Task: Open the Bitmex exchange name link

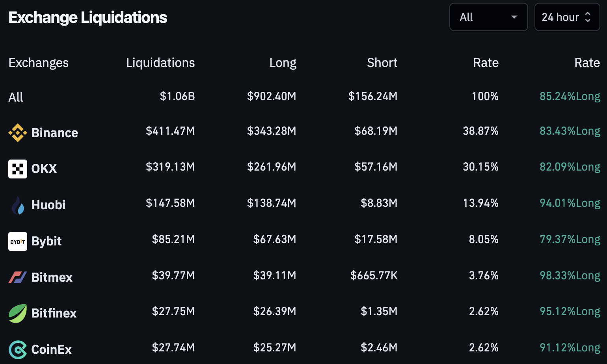Action: pyautogui.click(x=52, y=277)
